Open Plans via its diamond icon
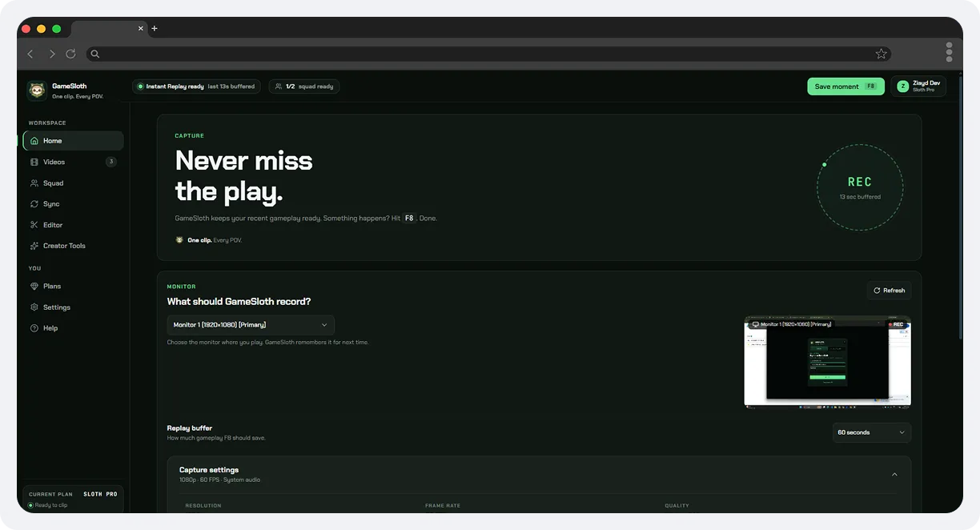This screenshot has height=530, width=980. click(x=34, y=286)
